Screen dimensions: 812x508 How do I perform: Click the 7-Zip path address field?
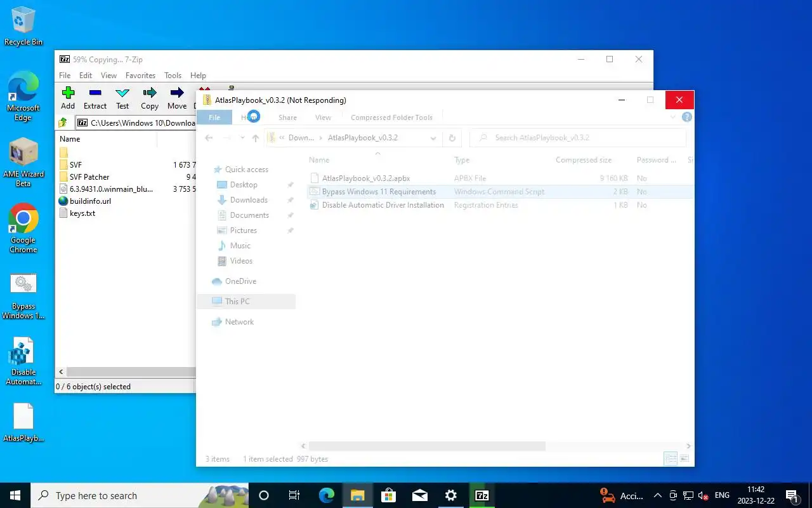click(x=136, y=123)
